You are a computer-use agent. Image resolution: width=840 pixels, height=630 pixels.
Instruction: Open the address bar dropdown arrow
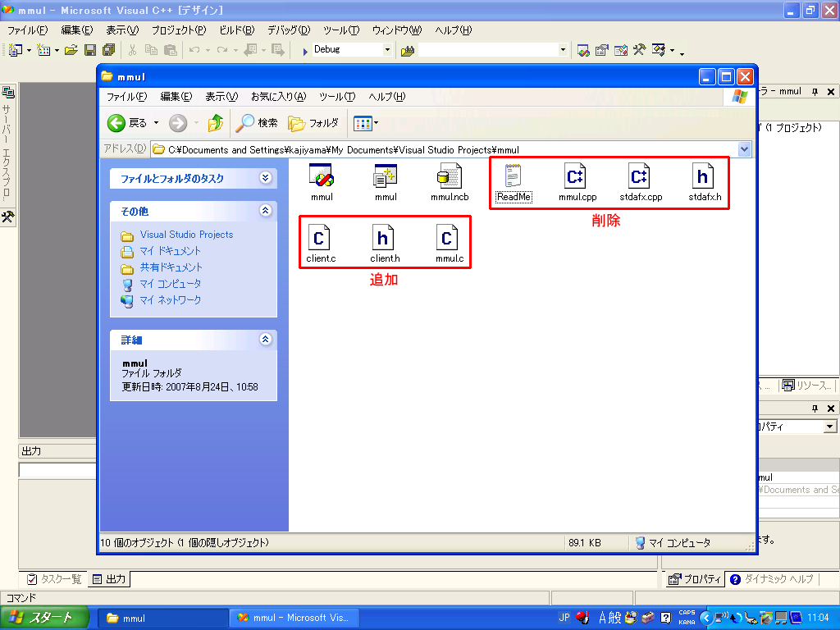(744, 149)
